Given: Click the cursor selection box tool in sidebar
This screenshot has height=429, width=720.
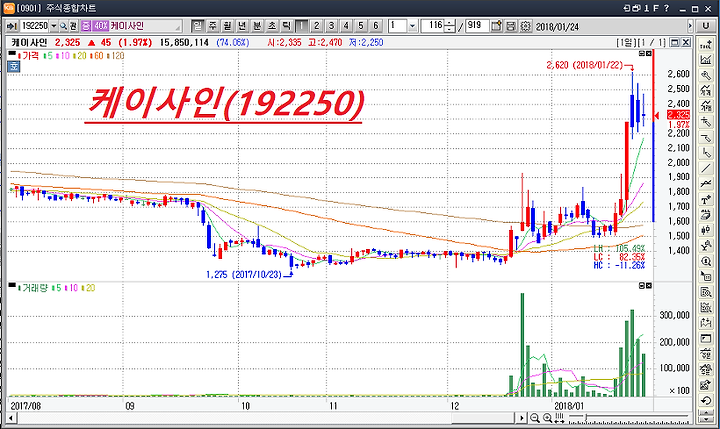Looking at the screenshot, I should [706, 277].
